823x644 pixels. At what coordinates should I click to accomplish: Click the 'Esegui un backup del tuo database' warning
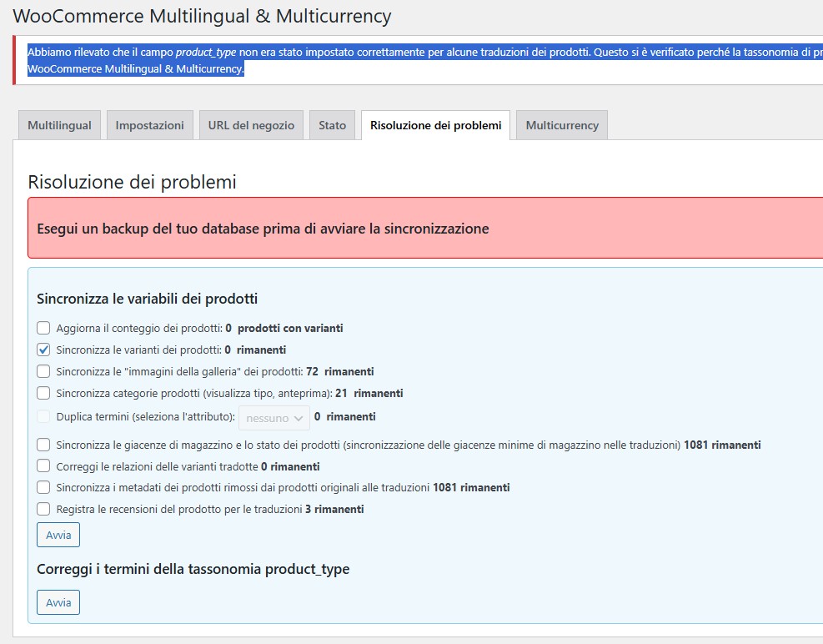263,229
